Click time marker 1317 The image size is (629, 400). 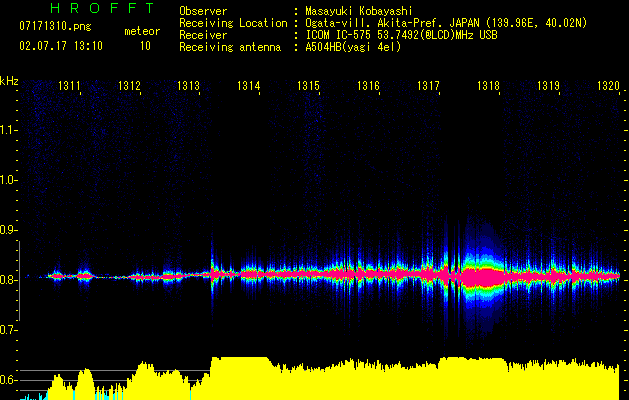(x=428, y=86)
